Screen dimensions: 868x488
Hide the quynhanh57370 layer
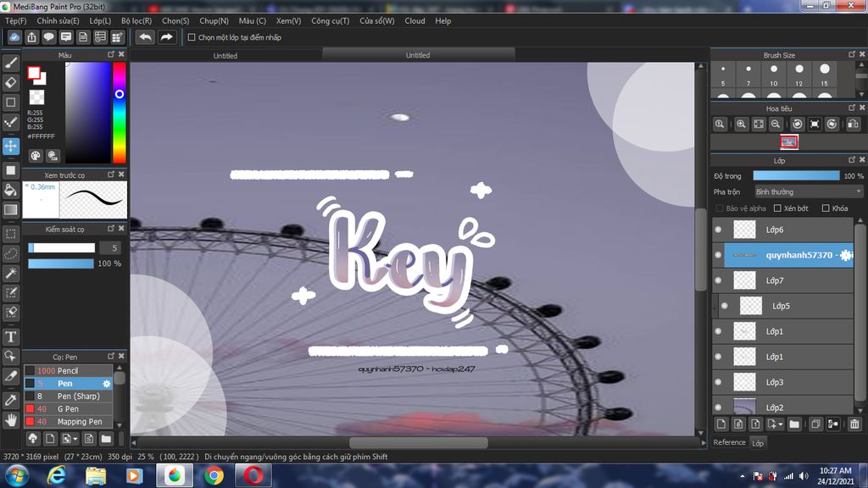point(718,255)
